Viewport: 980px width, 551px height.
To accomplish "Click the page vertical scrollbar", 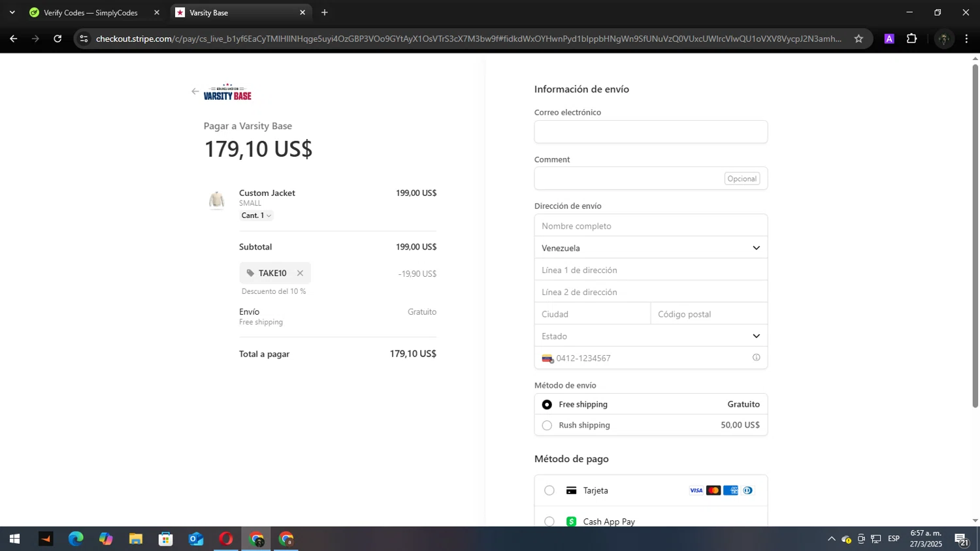I will pos(975,236).
